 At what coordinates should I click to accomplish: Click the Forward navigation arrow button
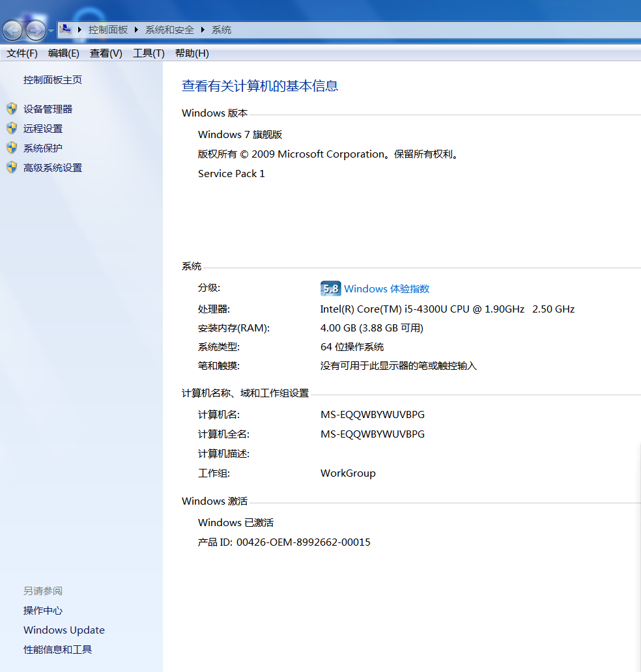click(36, 31)
